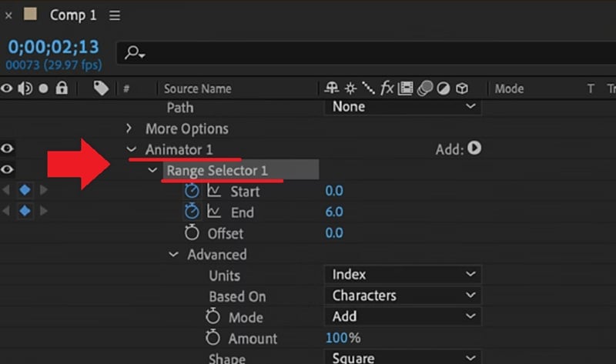Click the Video eye column header icon
Viewport: 616px width, 364px height.
[x=7, y=88]
